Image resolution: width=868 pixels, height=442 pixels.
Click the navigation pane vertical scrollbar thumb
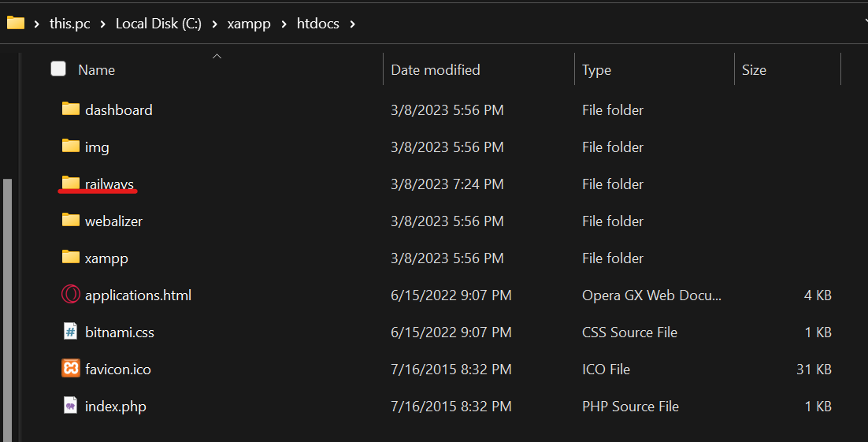coord(7,310)
